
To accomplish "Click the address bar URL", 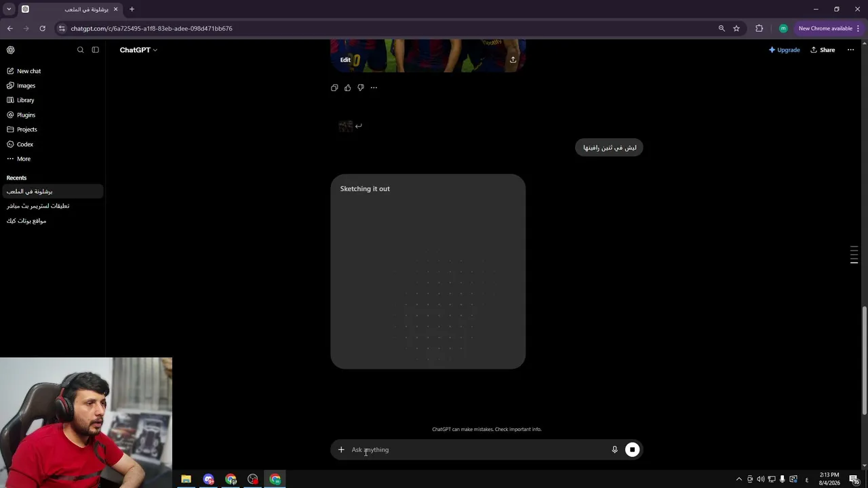I will 152,28.
